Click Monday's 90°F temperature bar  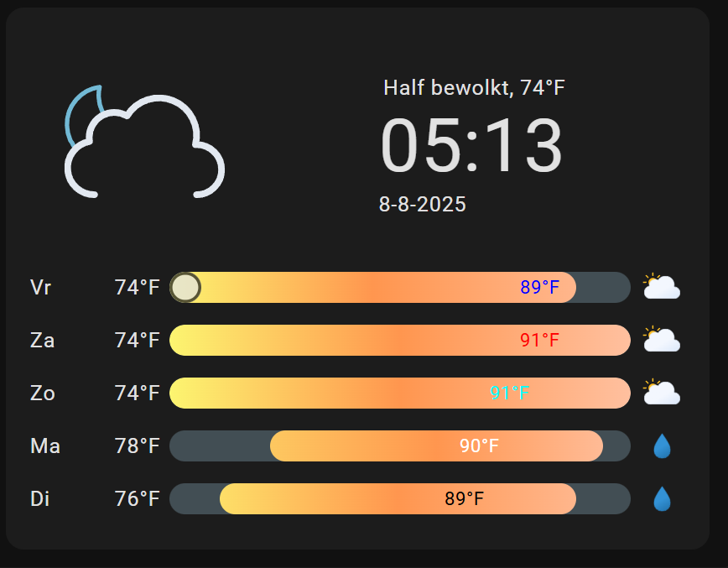coord(436,446)
